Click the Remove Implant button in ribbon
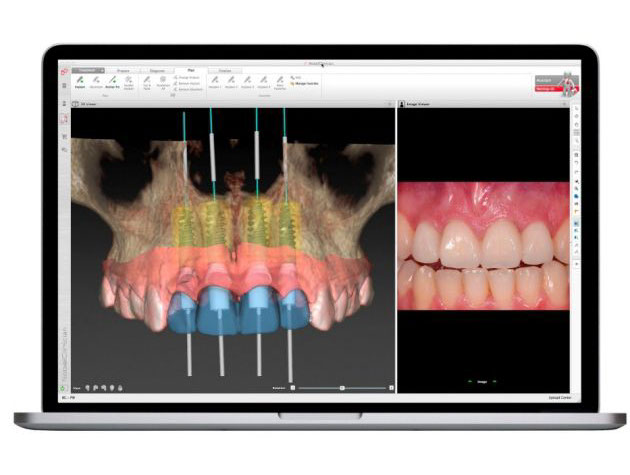630x475 pixels. (x=188, y=83)
